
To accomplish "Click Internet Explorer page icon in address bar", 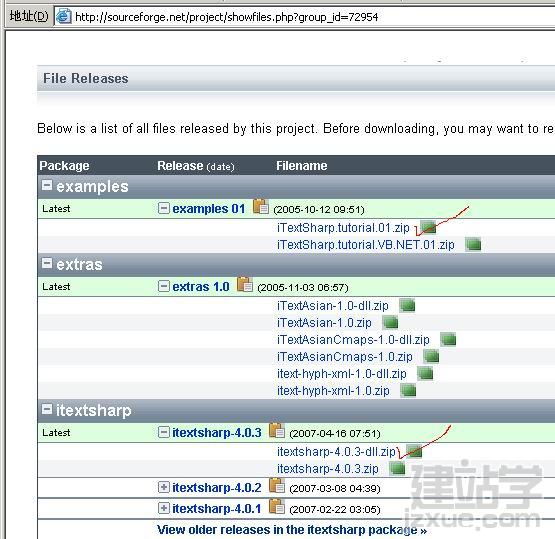I will point(63,16).
